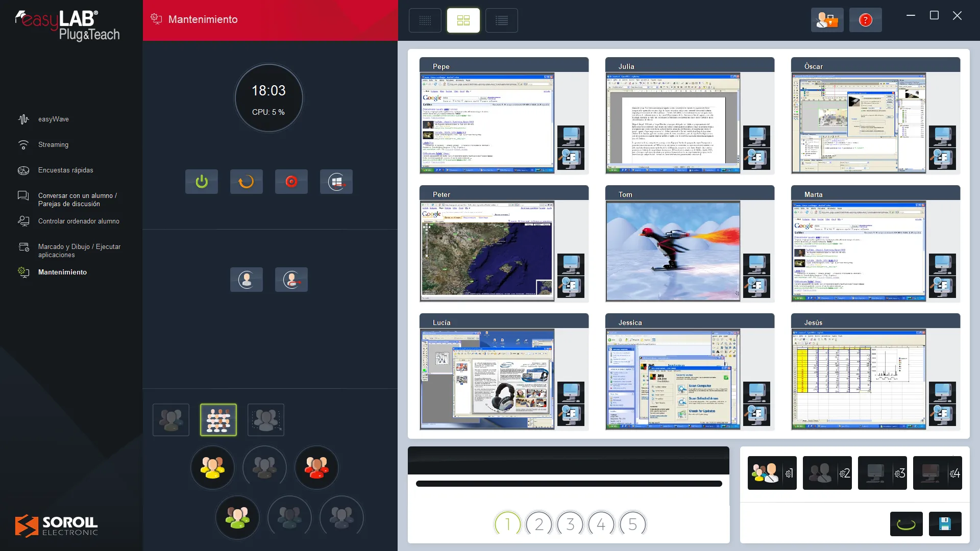This screenshot has width=980, height=551.
Task: Open Streaming in the sidebar menu
Action: [x=53, y=145]
